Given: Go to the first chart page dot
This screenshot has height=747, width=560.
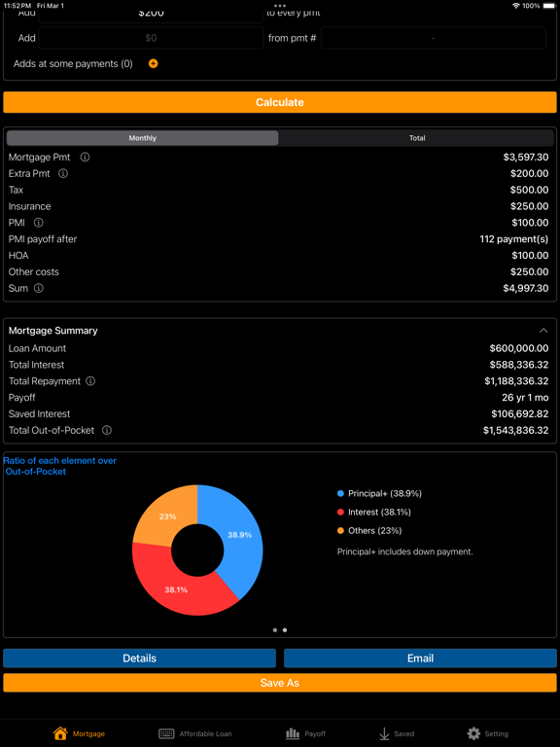Looking at the screenshot, I should coord(275,630).
